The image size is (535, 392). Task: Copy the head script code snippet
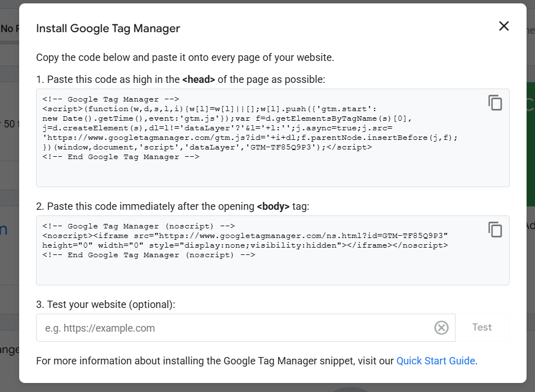click(x=495, y=103)
